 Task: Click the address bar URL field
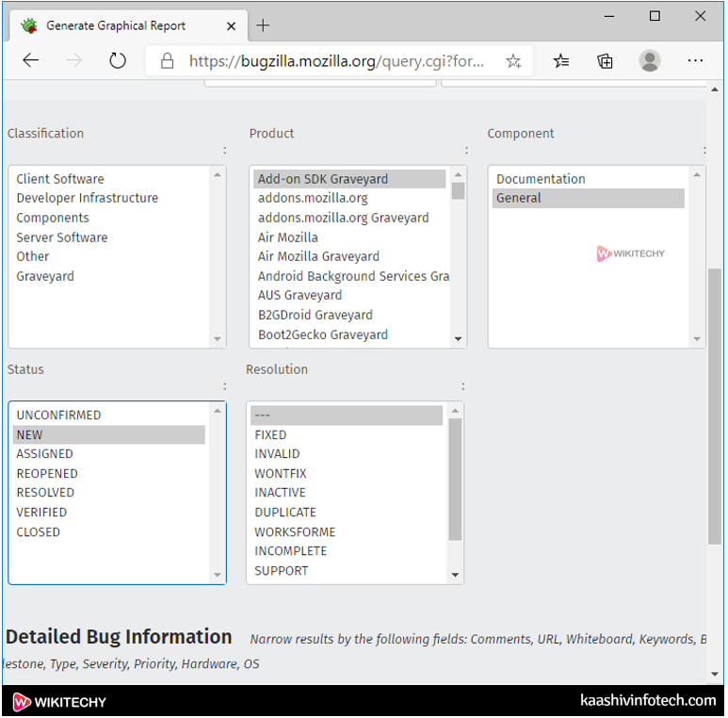(x=336, y=61)
